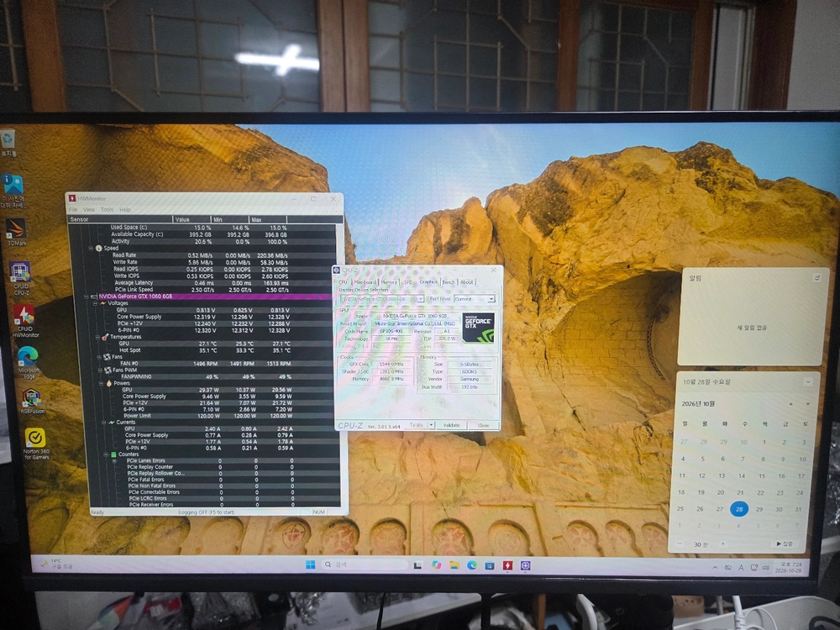Viewport: 840px width, 630px height.
Task: Launch CPUID CPU-Z from the desktop
Action: (x=20, y=278)
